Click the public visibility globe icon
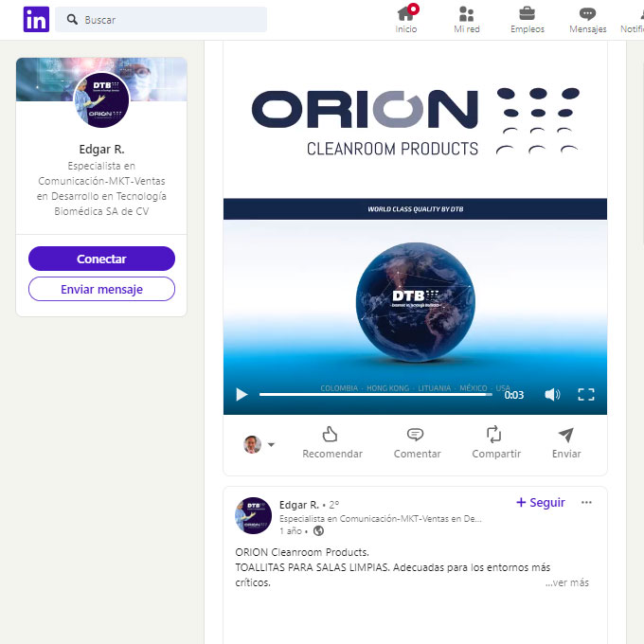 pos(318,531)
